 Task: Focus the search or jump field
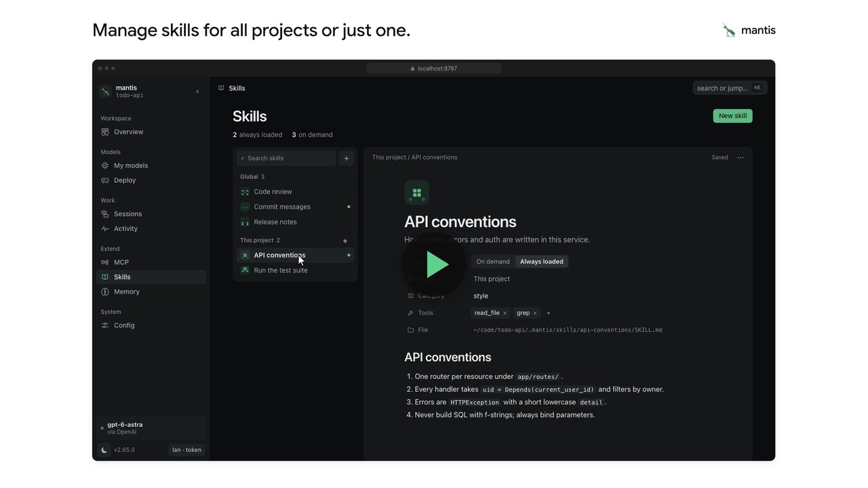click(x=730, y=88)
